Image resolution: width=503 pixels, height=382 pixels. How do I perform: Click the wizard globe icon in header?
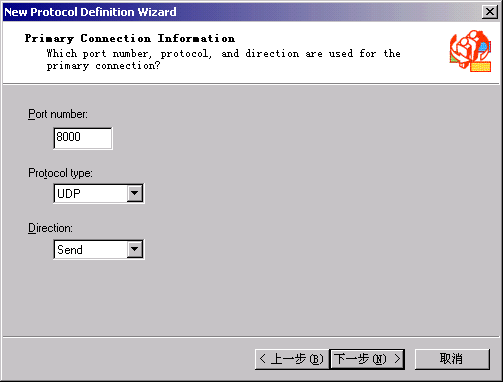click(470, 51)
